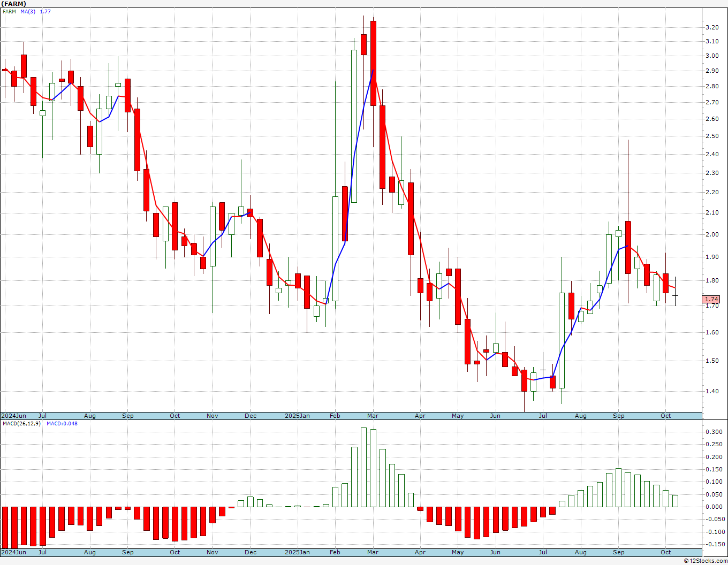The image size is (728, 565).
Task: Click Nov on the MACD panel time axis
Action: (x=213, y=552)
